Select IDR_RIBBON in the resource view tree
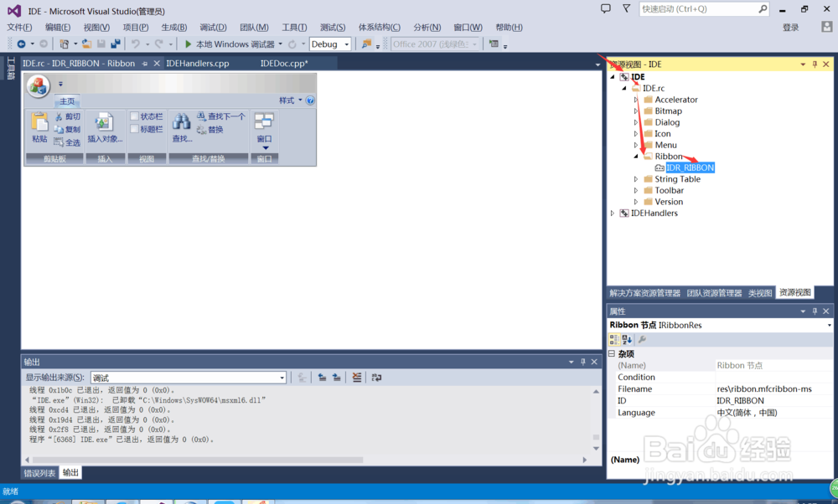This screenshot has width=838, height=504. pos(689,167)
